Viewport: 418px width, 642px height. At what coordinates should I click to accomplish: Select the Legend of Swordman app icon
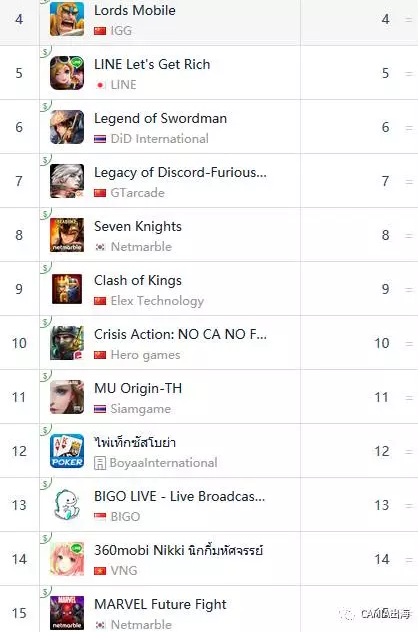67,127
